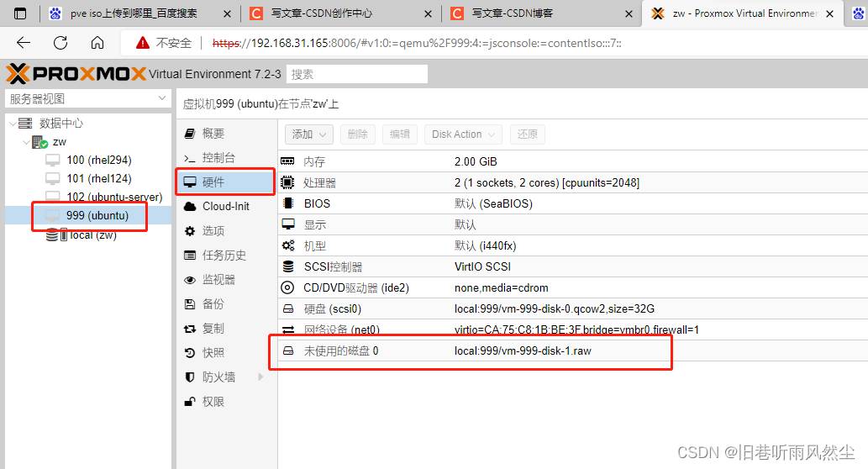
Task: Click the Proxmox logo
Action: click(x=76, y=74)
